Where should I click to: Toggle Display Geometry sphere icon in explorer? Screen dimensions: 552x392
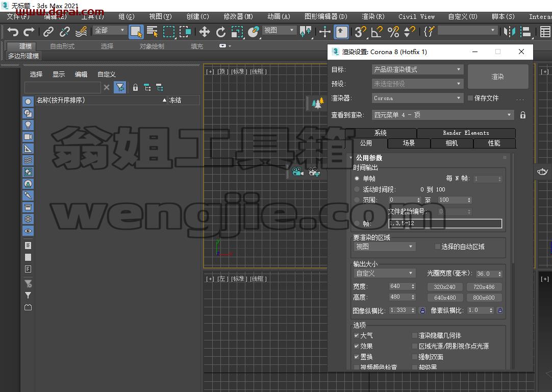pos(28,102)
